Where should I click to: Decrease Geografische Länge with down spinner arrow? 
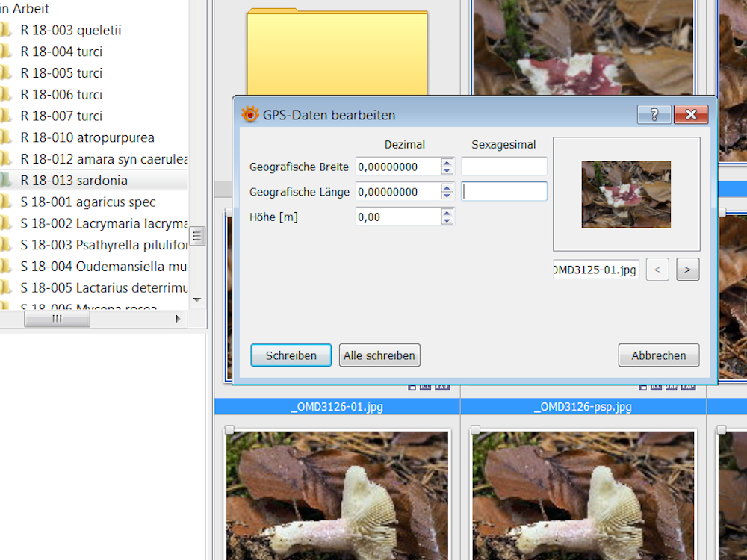447,196
